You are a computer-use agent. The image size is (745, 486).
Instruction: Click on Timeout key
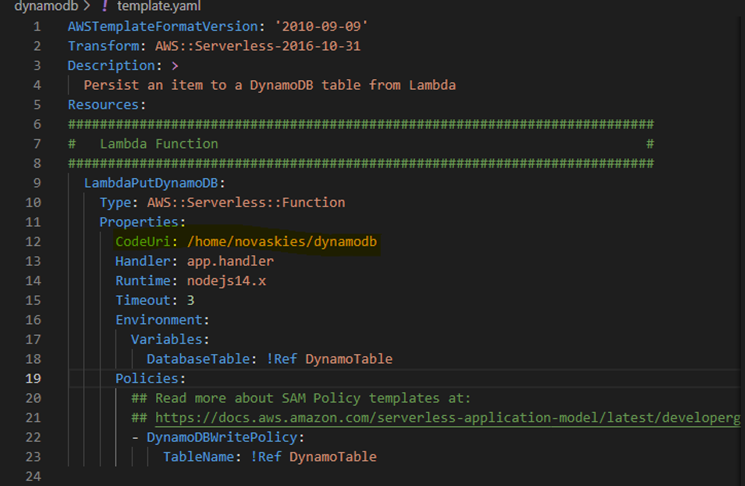143,300
